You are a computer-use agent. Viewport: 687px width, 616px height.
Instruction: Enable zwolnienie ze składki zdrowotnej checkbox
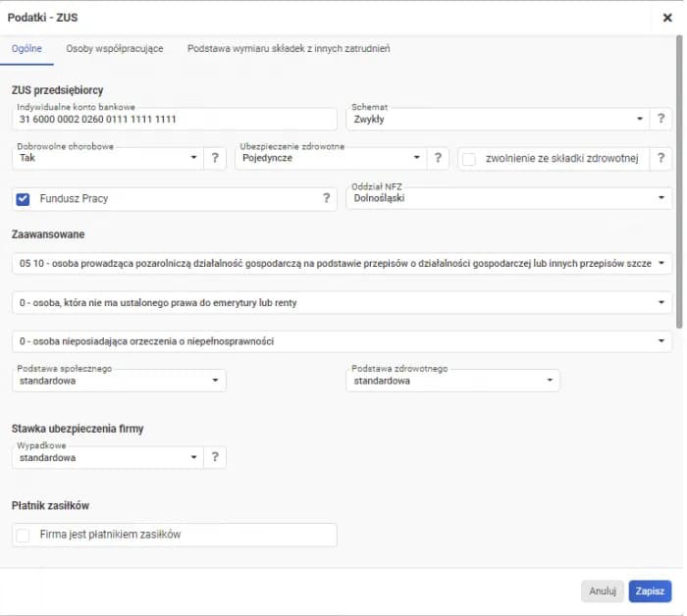coord(469,159)
